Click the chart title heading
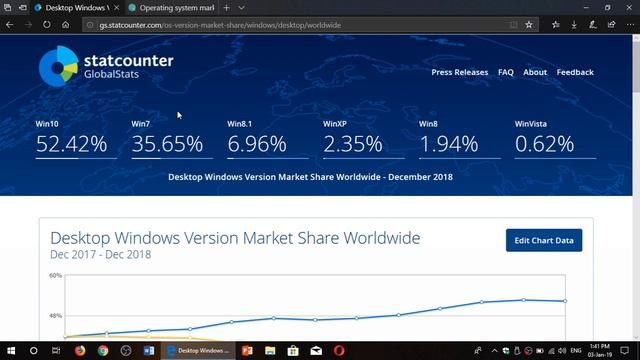This screenshot has width=640, height=360. click(235, 238)
